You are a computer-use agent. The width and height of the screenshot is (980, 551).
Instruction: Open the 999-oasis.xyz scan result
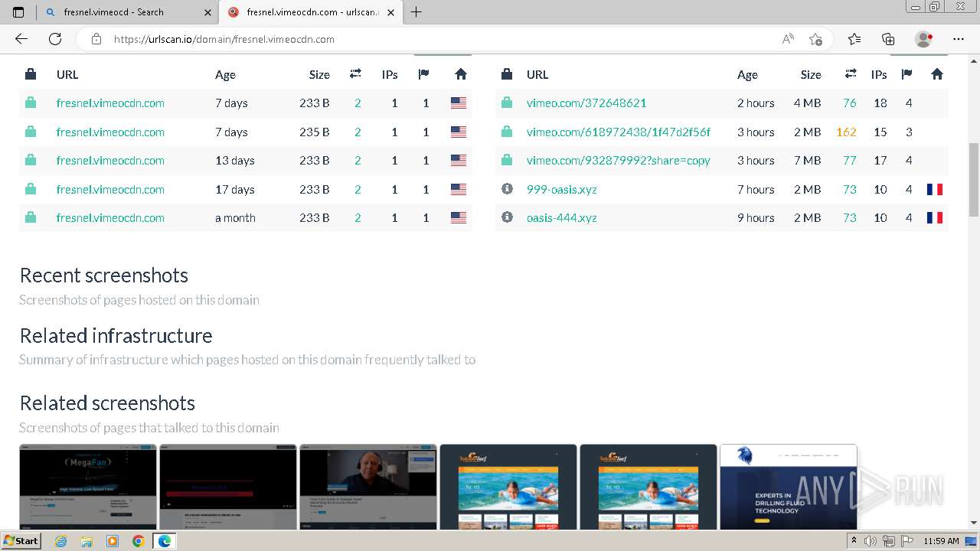562,190
